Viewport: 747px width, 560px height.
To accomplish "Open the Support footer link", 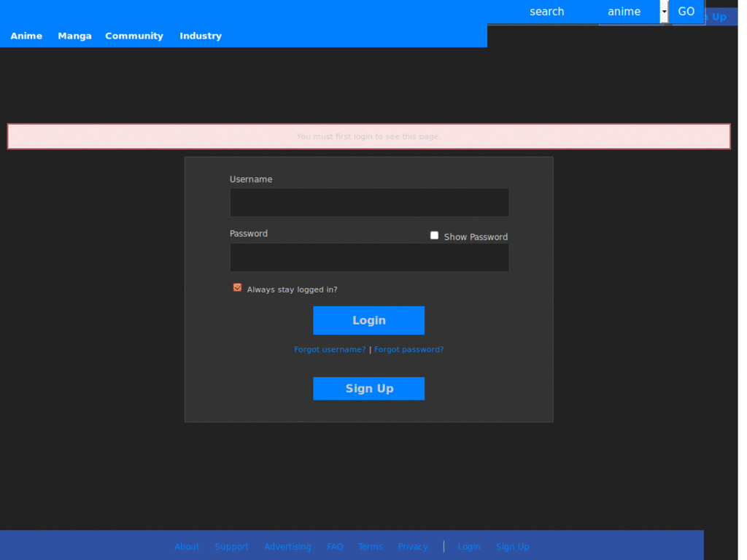I will 231,546.
